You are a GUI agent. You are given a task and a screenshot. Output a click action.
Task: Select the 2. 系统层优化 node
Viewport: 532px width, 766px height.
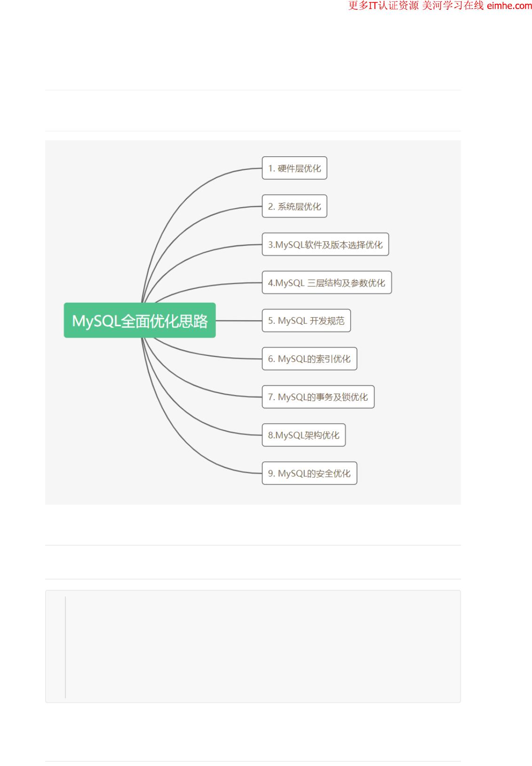pos(294,206)
